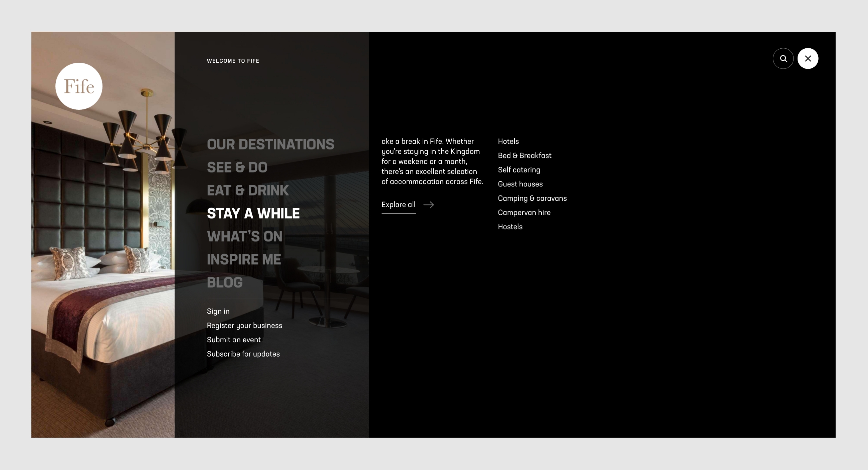This screenshot has height=470, width=868.
Task: Go to the Inspire Me menu
Action: [244, 259]
